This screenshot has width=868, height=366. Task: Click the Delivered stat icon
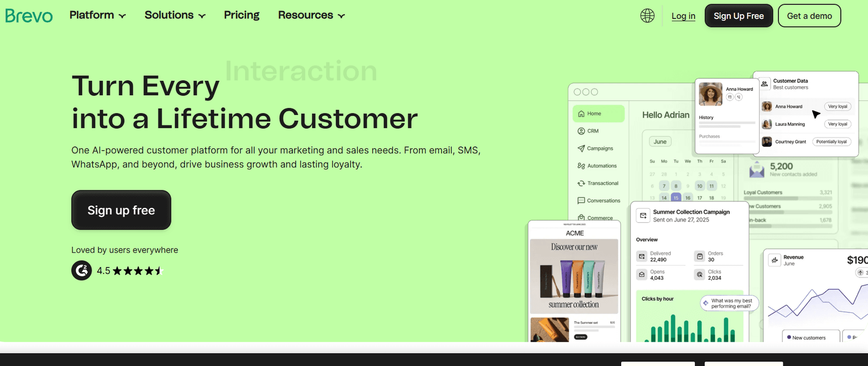click(x=642, y=256)
